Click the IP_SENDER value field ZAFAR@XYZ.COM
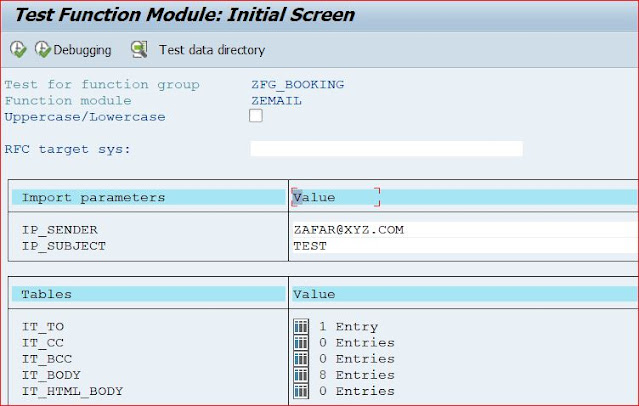 coord(465,230)
